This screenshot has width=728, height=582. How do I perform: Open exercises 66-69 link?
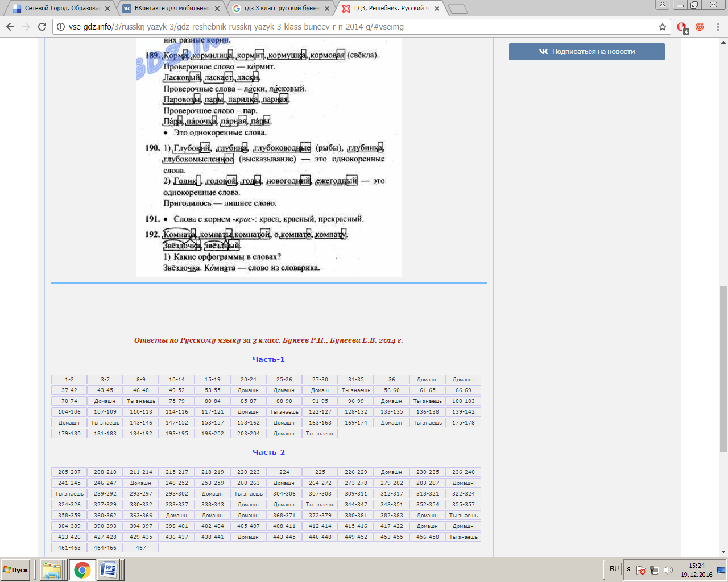tap(463, 390)
